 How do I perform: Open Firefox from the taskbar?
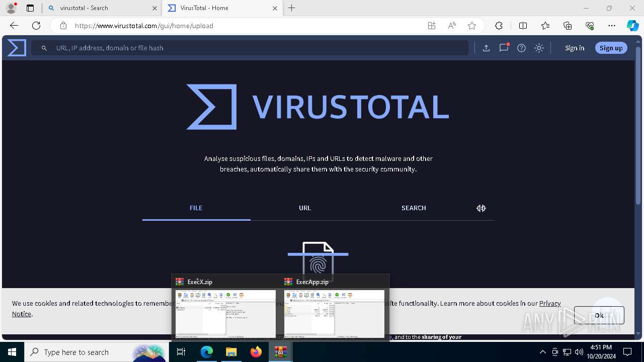point(256,352)
